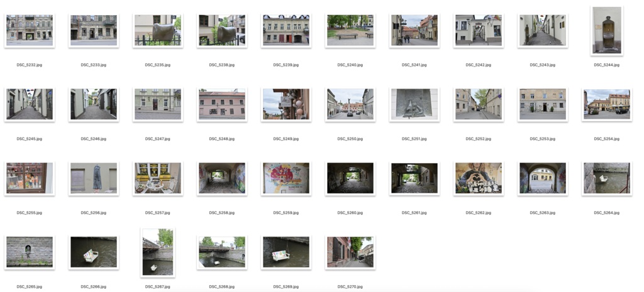Choose the DSC_5247.jpg green building thumbnail
This screenshot has width=644, height=292.
pos(158,105)
